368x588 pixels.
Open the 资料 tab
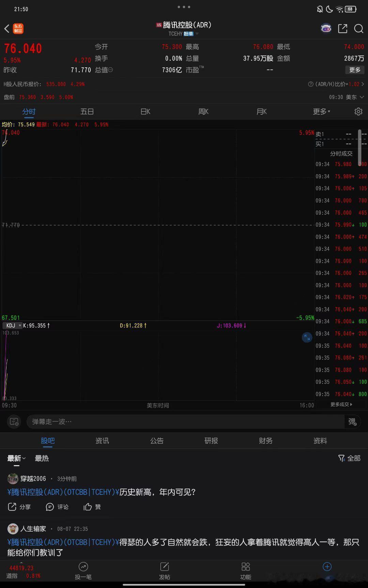320,441
